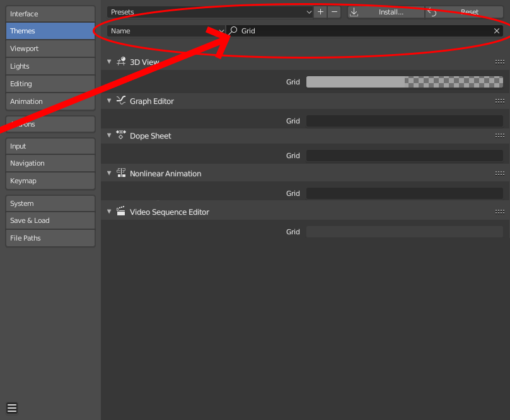
Task: Collapse the Dope Sheet panel
Action: [109, 135]
